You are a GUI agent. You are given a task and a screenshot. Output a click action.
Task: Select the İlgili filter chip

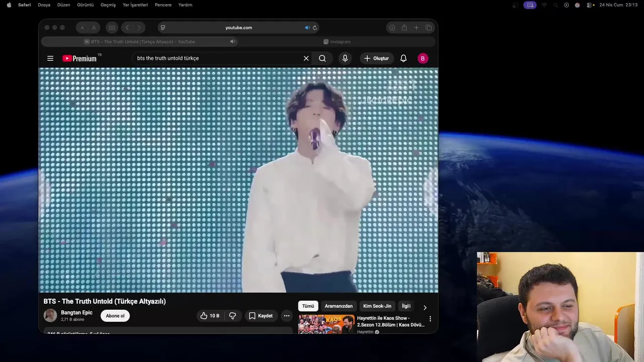406,306
